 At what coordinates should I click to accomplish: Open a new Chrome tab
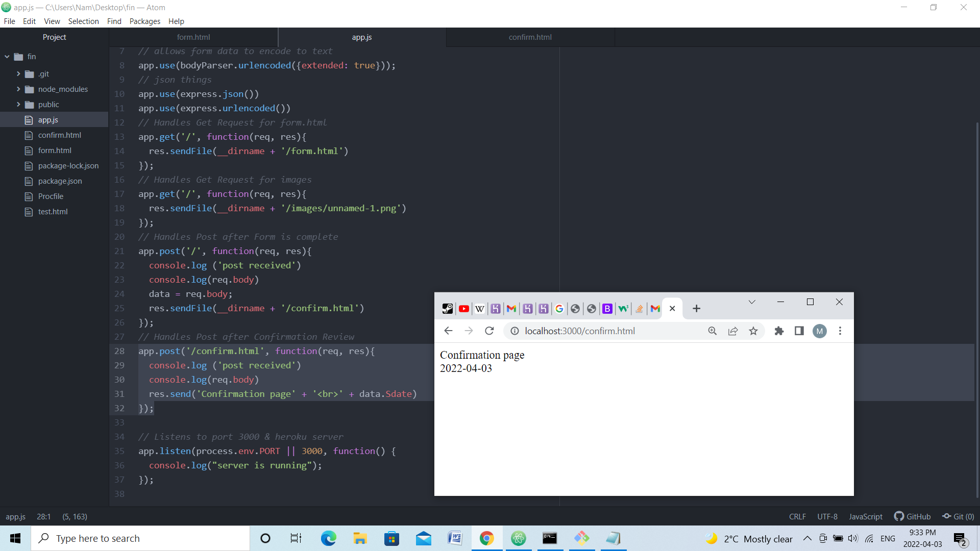click(x=696, y=309)
